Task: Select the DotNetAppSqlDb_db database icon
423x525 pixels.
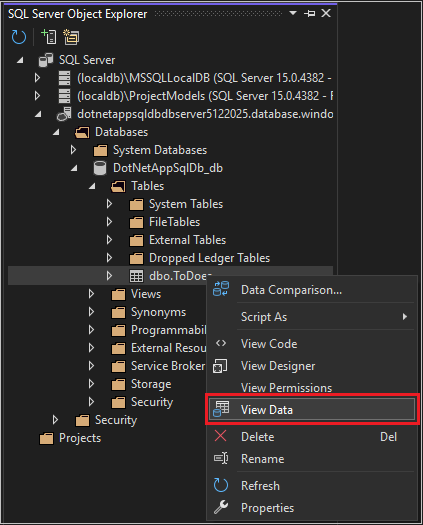Action: [x=100, y=168]
